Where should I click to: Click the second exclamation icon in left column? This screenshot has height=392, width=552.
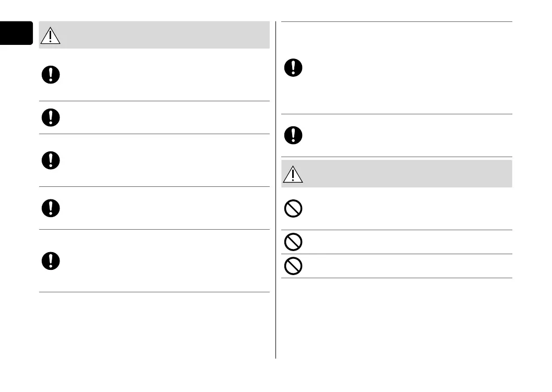50,117
